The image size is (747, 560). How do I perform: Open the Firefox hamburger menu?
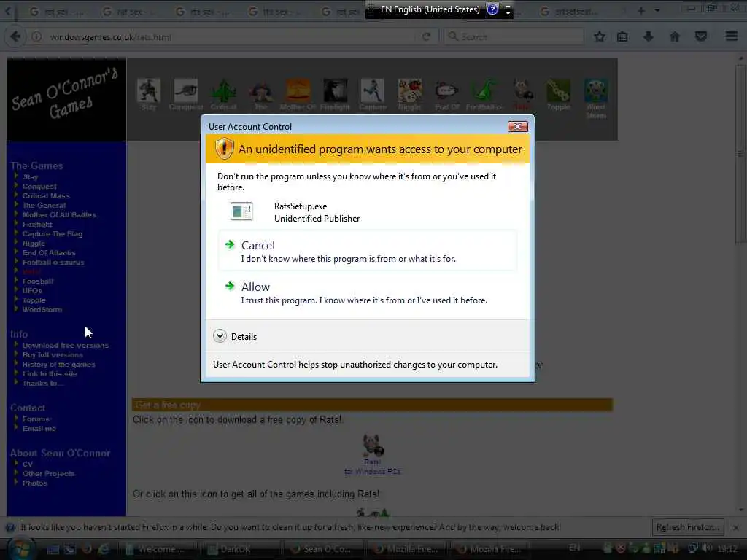click(x=732, y=36)
